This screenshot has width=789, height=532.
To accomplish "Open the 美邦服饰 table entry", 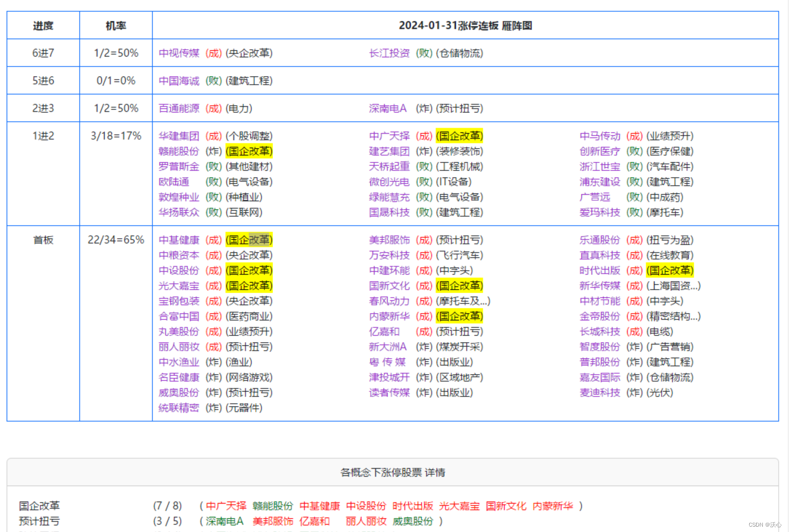I will point(389,240).
